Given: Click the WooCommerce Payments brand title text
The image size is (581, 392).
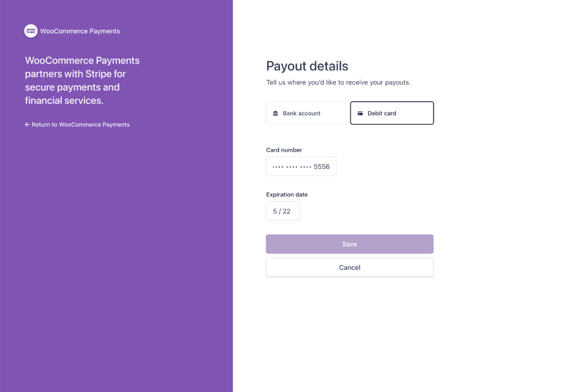Looking at the screenshot, I should click(80, 31).
